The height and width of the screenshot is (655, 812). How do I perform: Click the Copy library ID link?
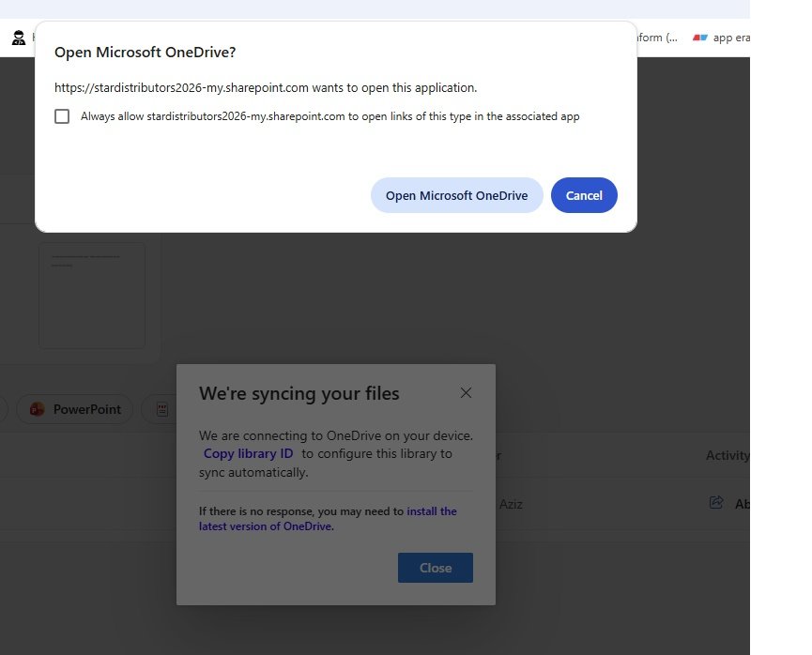(248, 453)
